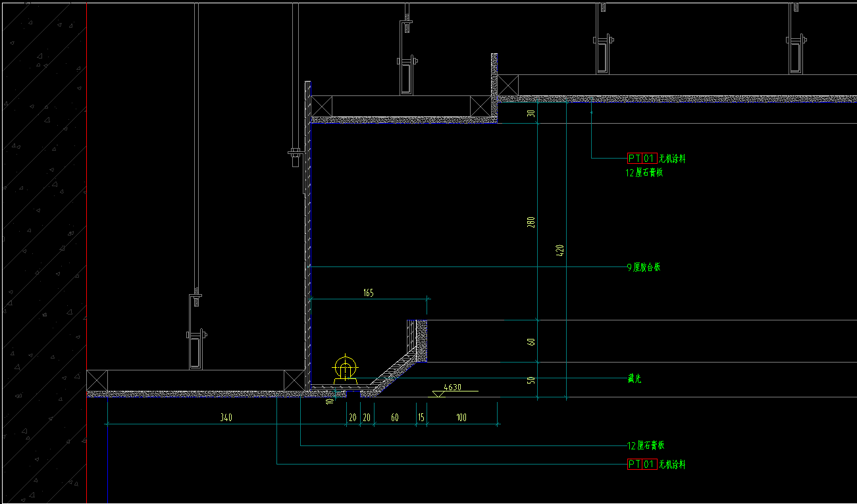
Task: Select the PT 01 tag on the bottom annotation line
Action: pos(642,464)
